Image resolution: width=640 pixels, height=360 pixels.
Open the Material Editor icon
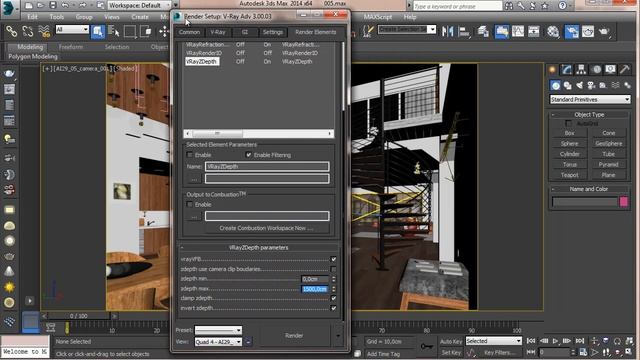pos(553,31)
